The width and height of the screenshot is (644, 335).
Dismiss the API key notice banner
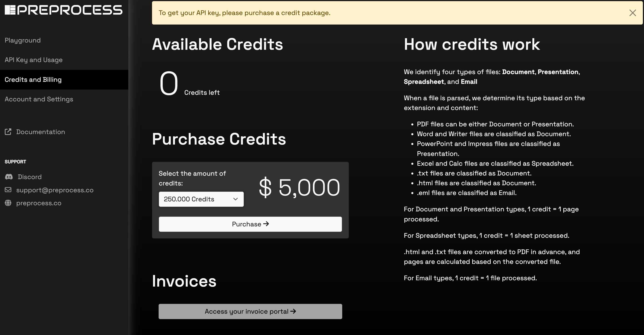632,13
